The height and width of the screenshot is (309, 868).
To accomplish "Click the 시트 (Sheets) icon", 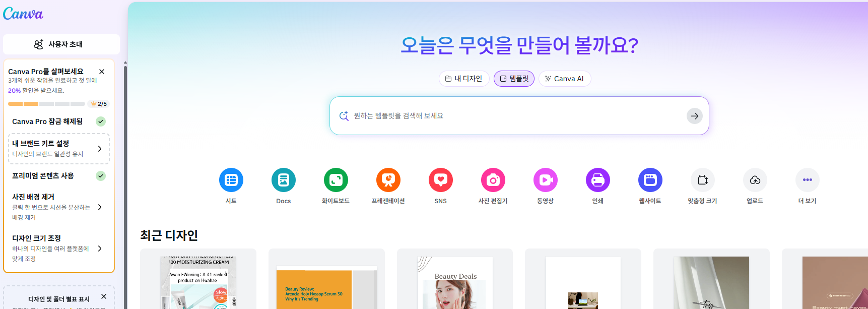I will [231, 180].
